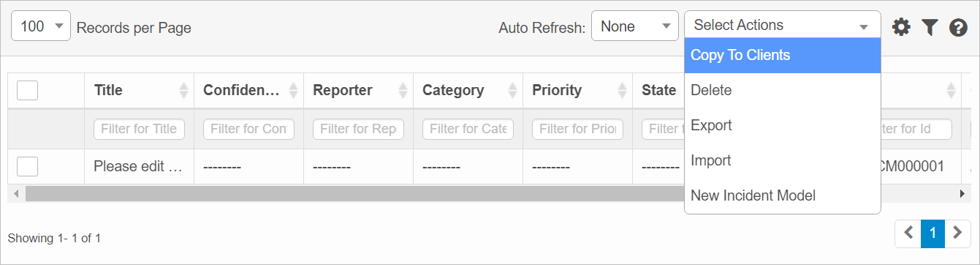Sort by Priority column arrows
Screen dimensions: 980x265
622,91
